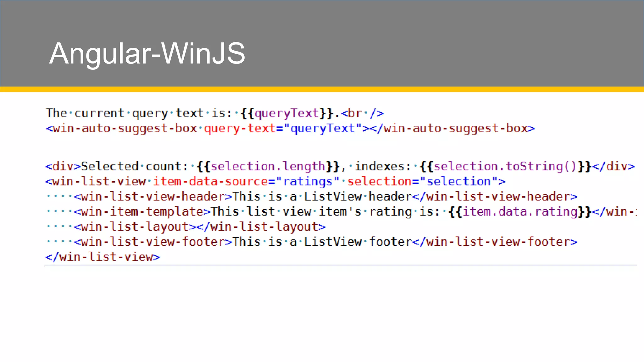Click the opening "<win-list-view-header>" tag
The height and width of the screenshot is (362, 644).
tap(153, 196)
